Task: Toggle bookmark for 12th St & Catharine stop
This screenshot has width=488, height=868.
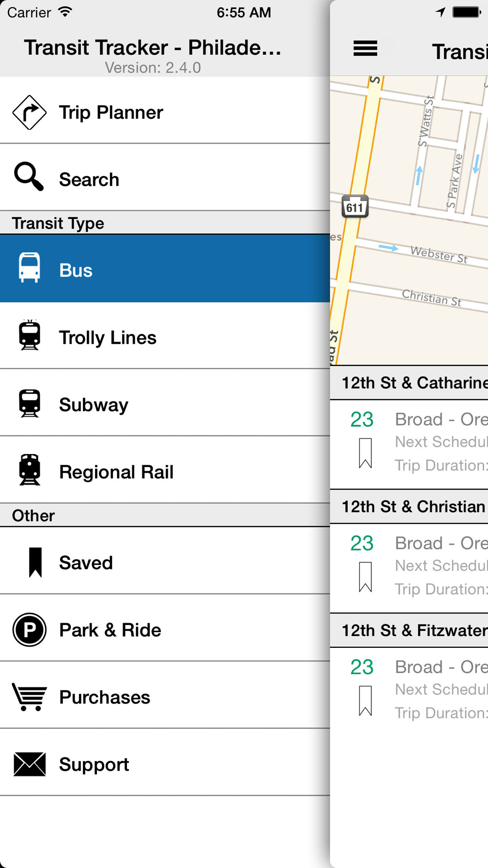Action: [365, 453]
